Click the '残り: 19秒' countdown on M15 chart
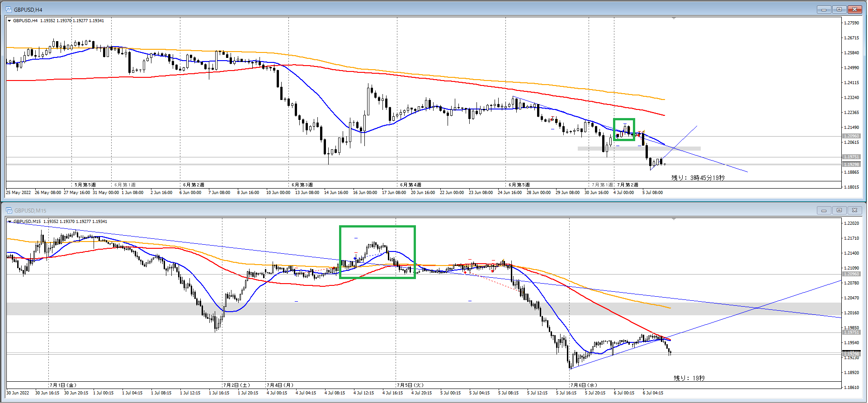Screen dimensions: 868x403 click(689, 378)
